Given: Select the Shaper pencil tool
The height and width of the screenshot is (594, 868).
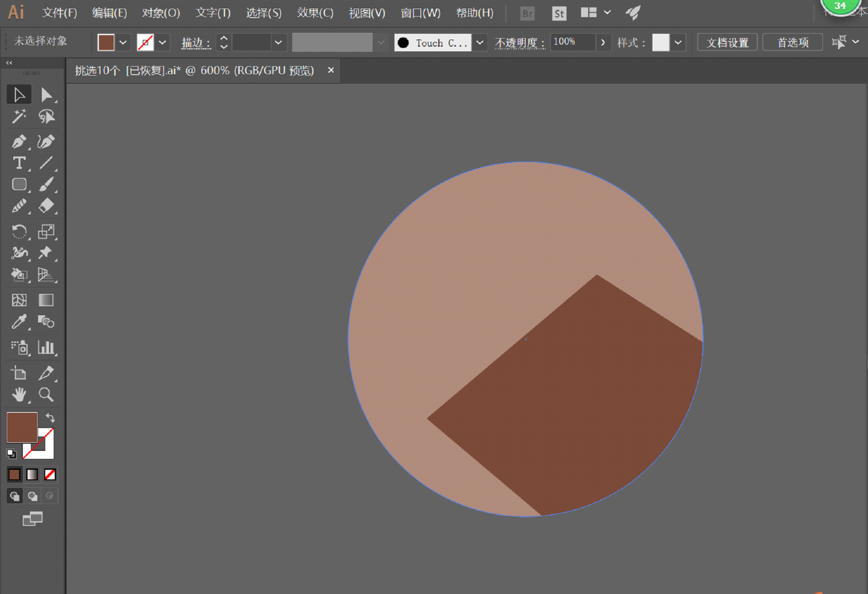Looking at the screenshot, I should click(x=19, y=206).
